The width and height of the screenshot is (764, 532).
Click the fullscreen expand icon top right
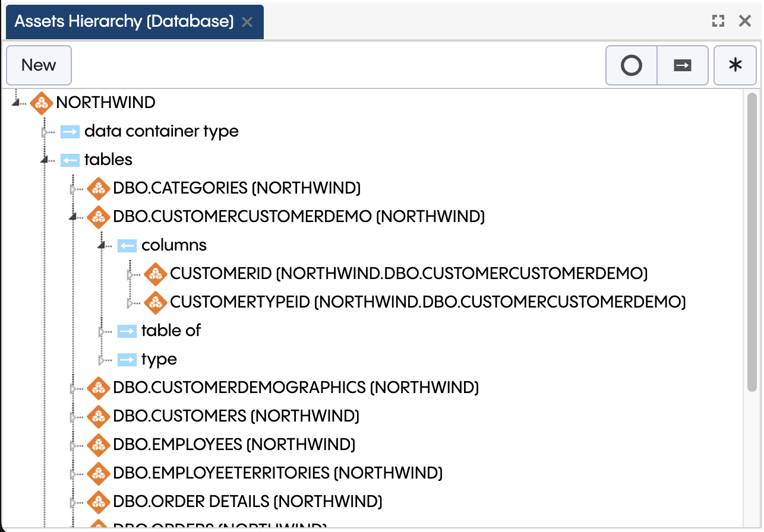718,21
